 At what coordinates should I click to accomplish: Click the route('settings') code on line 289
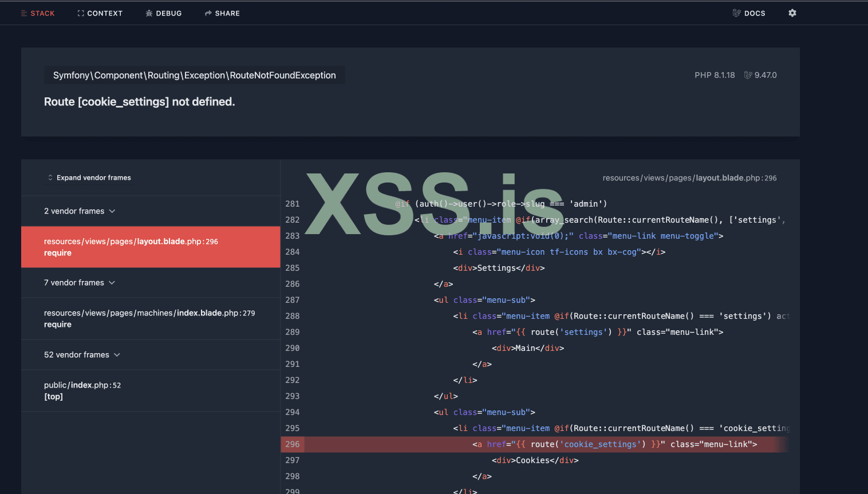(571, 332)
